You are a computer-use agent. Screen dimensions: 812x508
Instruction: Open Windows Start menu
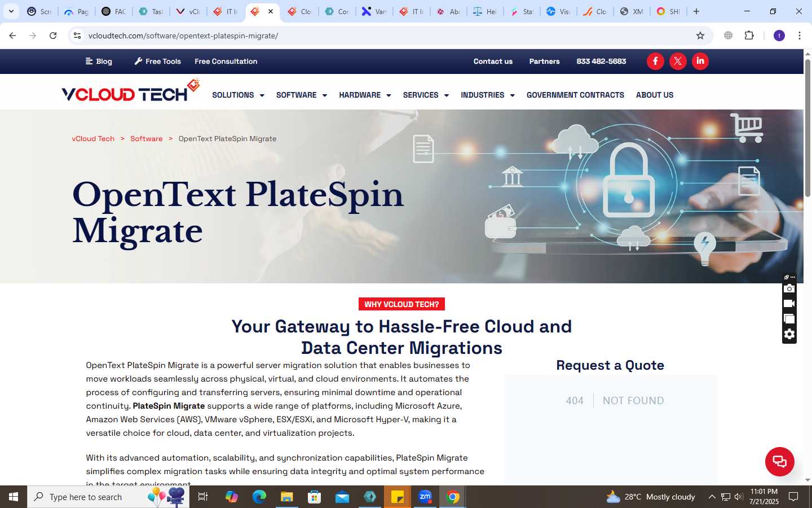coord(14,497)
